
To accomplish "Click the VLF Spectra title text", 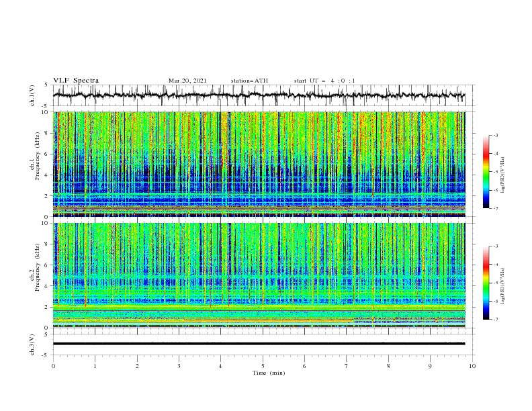I will [76, 81].
